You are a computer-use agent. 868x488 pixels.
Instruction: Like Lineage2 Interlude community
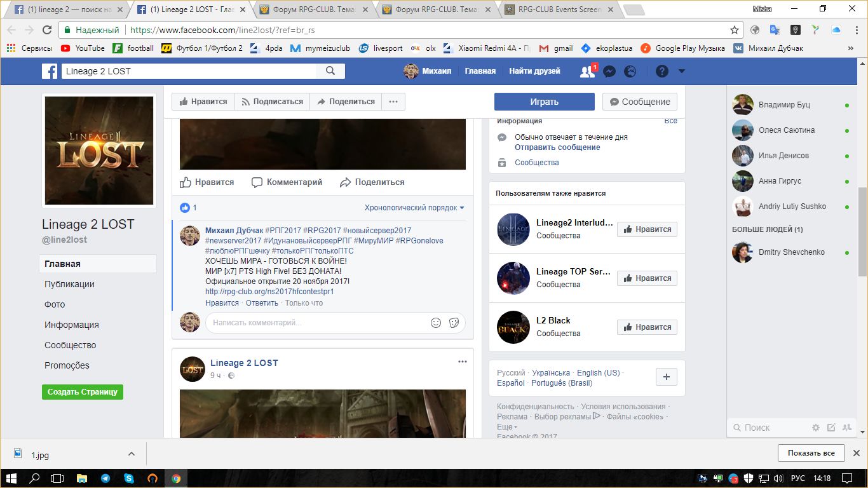pos(647,229)
